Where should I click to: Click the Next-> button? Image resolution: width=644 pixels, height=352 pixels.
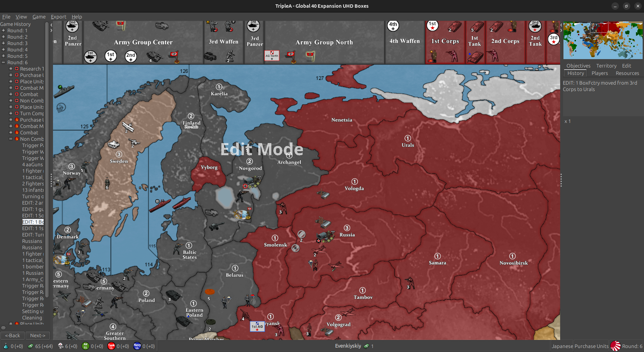point(38,336)
